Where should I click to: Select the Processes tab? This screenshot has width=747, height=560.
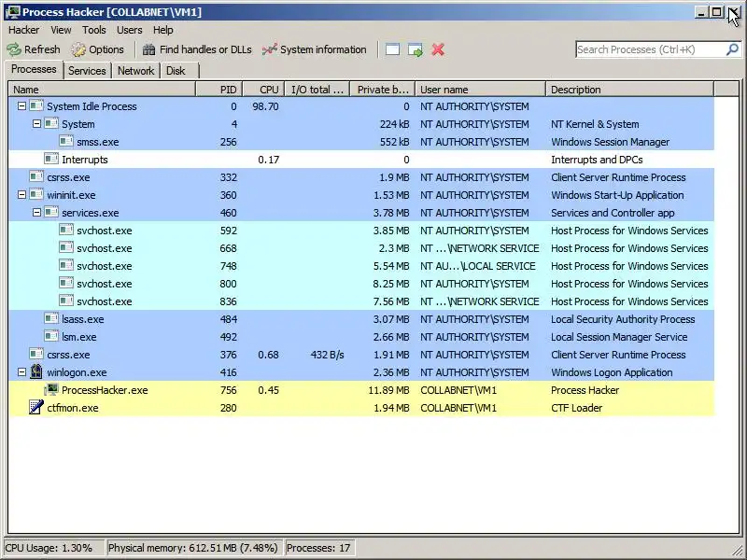pyautogui.click(x=34, y=69)
